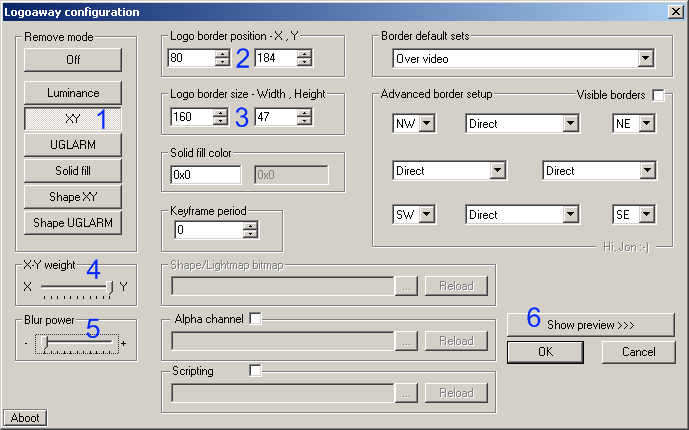Decrease logo Y position with down arrow
This screenshot has width=689, height=430.
pyautogui.click(x=304, y=62)
